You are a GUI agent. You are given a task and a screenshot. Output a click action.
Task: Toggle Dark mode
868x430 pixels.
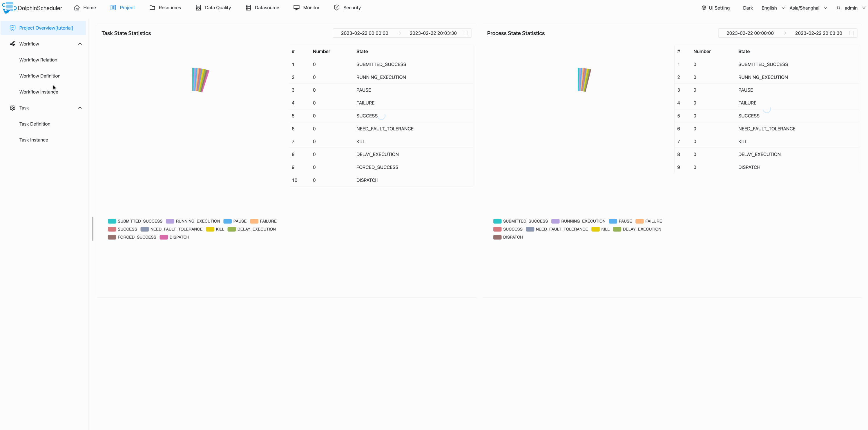(x=748, y=8)
